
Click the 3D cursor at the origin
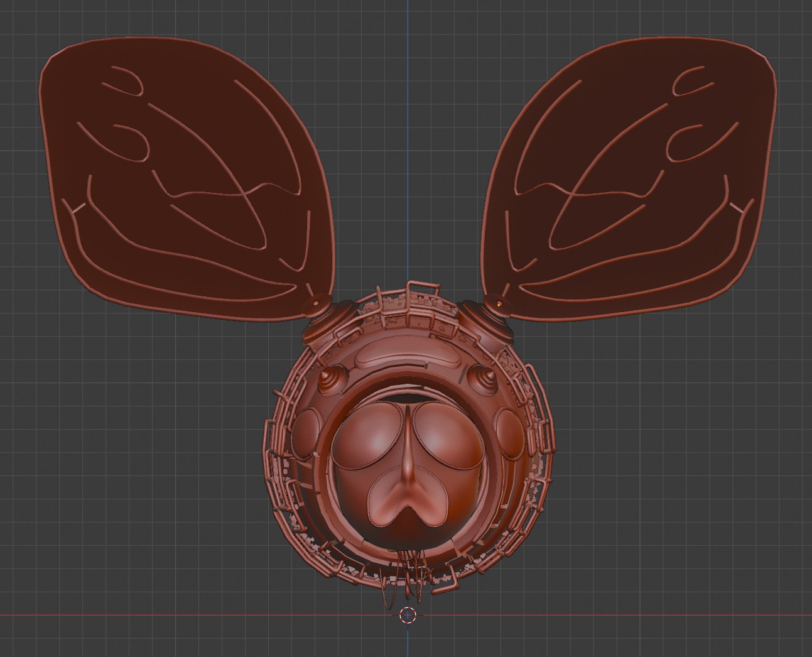click(408, 616)
